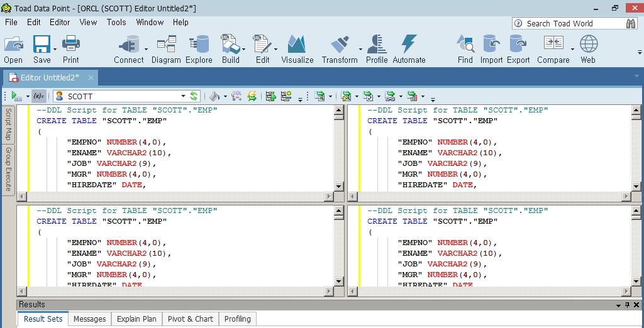Open the Diagram tool
The height and width of the screenshot is (328, 644).
[x=166, y=49]
